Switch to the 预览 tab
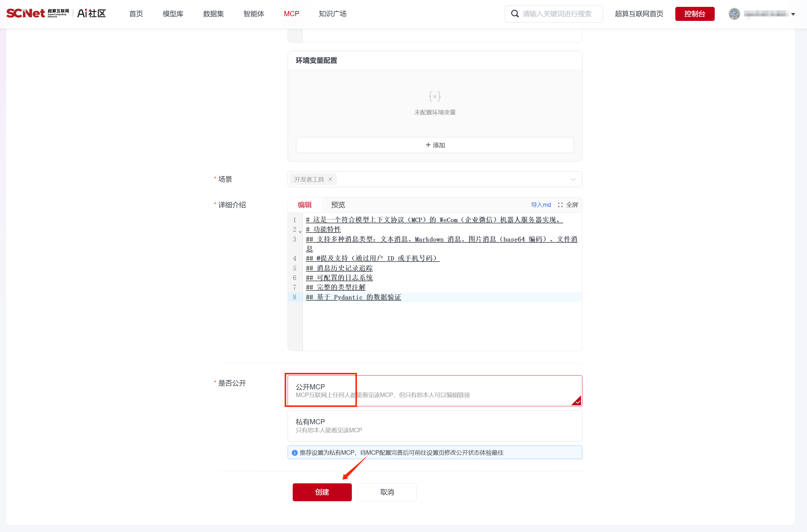This screenshot has width=807, height=532. 338,205
